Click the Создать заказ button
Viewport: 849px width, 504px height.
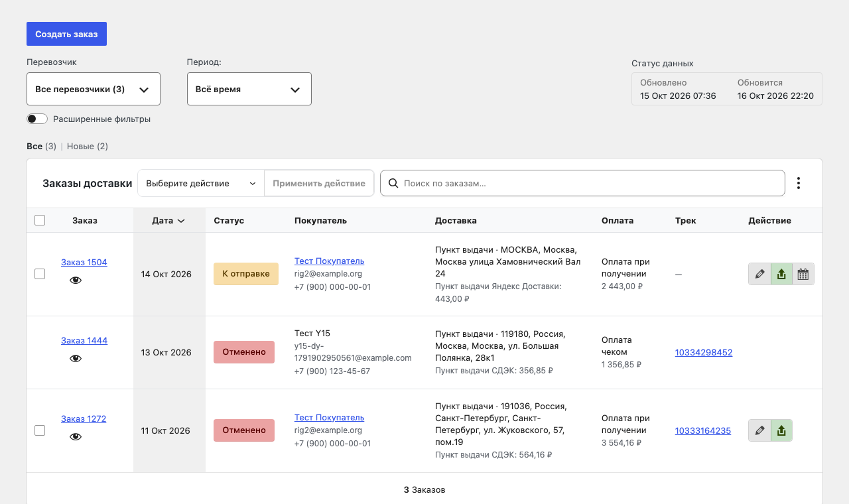(x=66, y=34)
